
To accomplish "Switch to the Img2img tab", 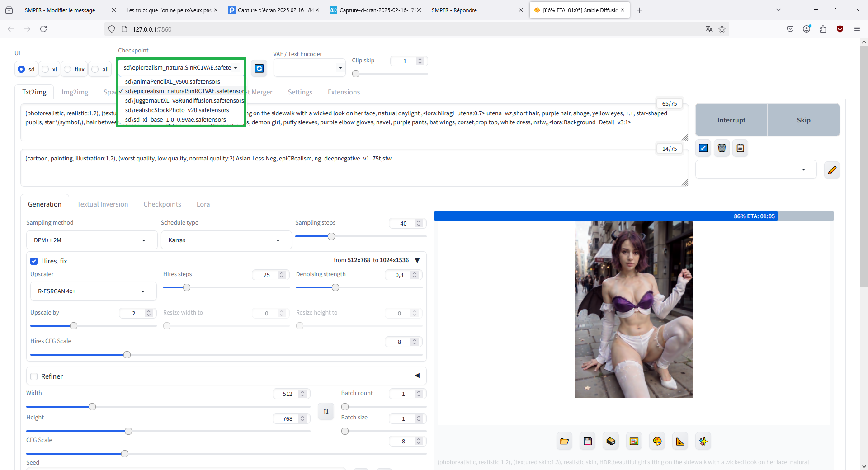I will [x=75, y=92].
